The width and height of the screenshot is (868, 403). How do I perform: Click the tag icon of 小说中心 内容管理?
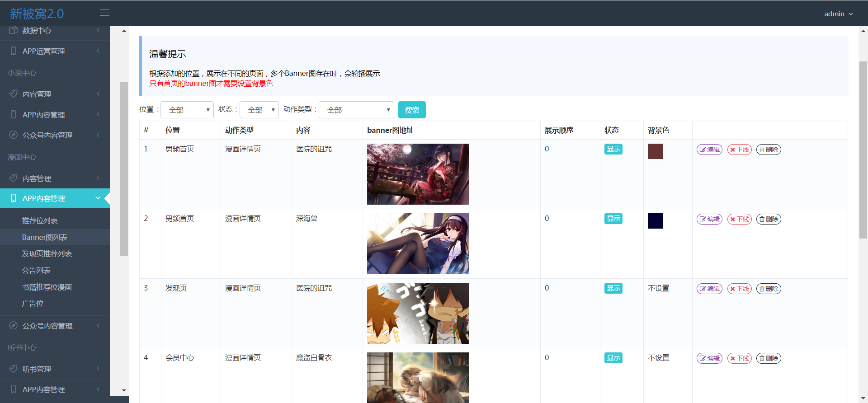13,94
